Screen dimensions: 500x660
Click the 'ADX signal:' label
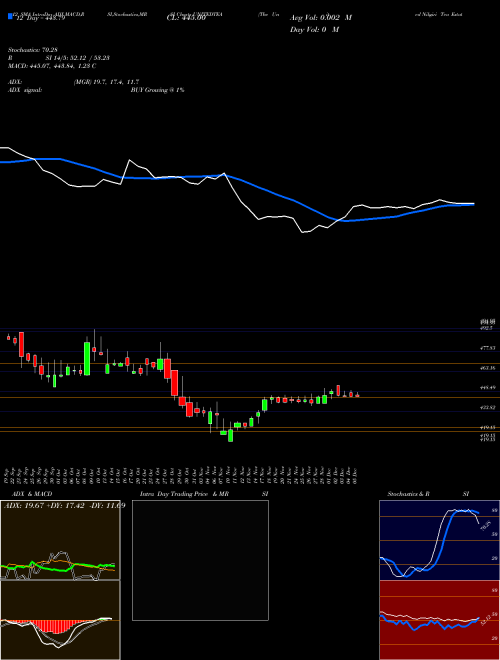tap(25, 90)
